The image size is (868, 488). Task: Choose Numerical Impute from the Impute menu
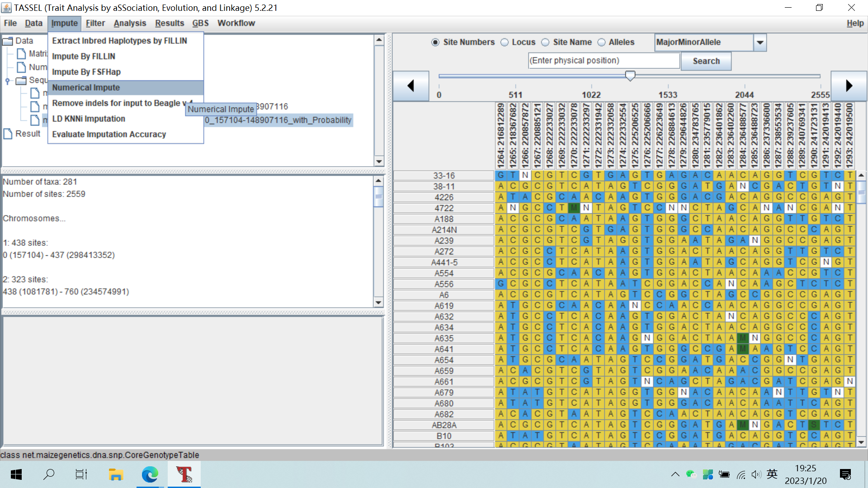[x=86, y=87]
